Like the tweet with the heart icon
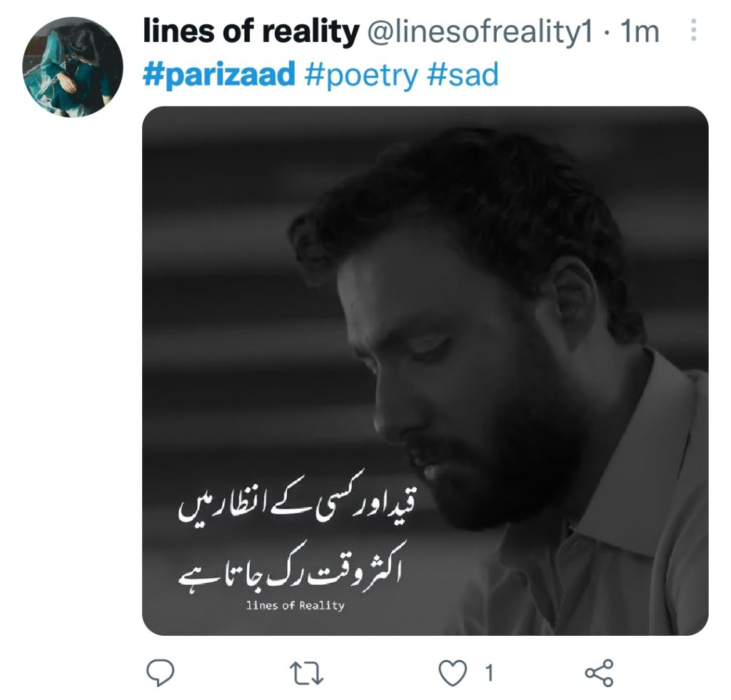The width and height of the screenshot is (731, 700). tap(453, 674)
